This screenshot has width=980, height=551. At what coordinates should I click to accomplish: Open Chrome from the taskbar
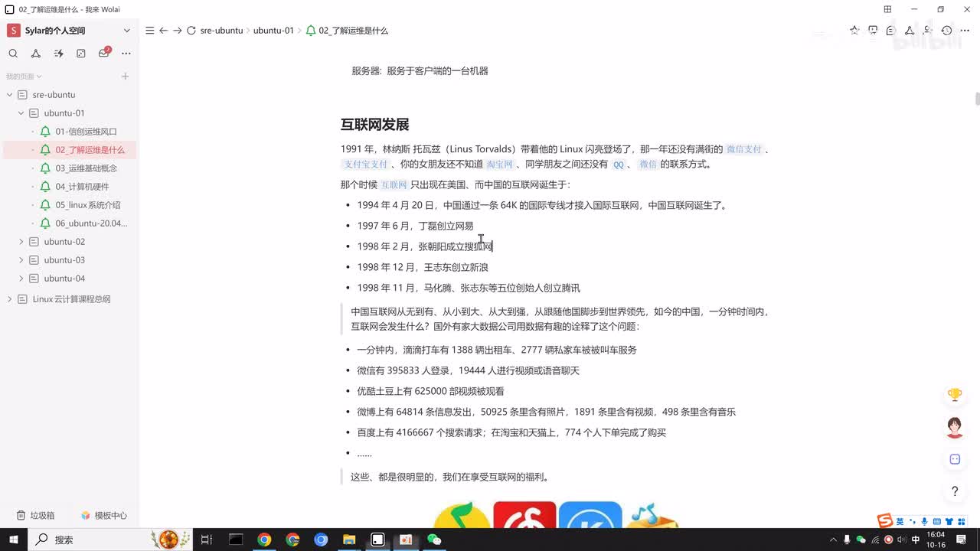click(264, 540)
